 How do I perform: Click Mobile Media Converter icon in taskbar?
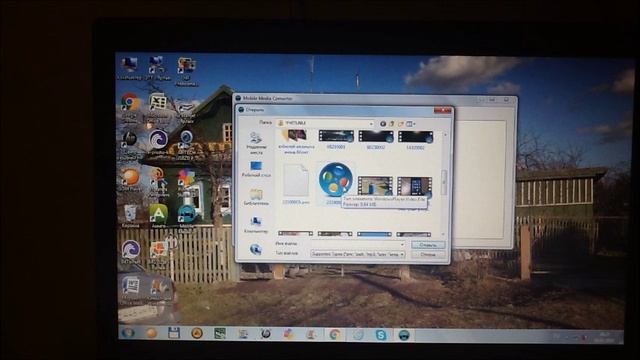(404, 335)
